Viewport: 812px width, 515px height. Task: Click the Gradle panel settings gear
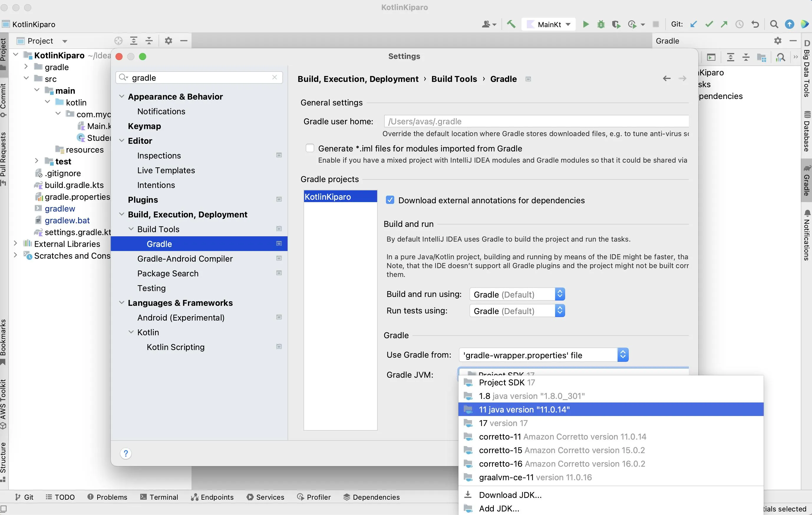click(x=778, y=41)
